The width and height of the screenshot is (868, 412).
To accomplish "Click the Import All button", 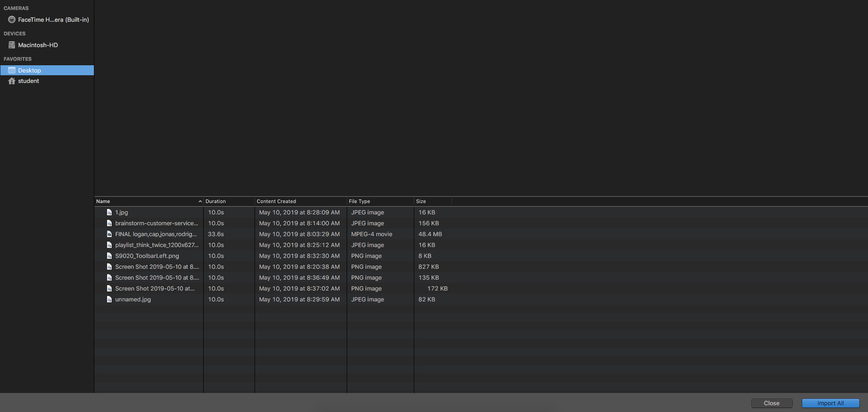I will pyautogui.click(x=831, y=403).
